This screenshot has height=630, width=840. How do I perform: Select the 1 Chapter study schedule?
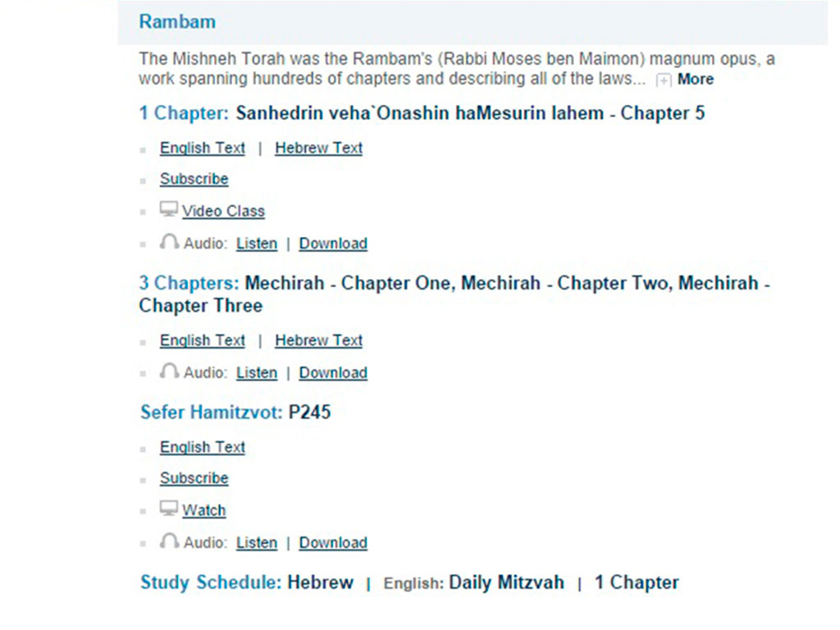[637, 582]
